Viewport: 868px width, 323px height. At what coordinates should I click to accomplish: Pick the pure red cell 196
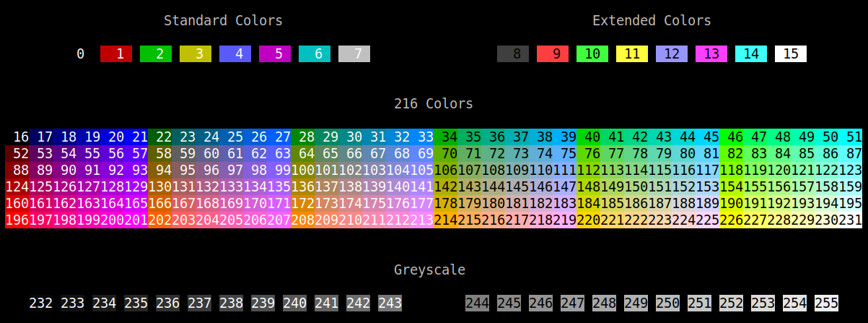(x=18, y=220)
